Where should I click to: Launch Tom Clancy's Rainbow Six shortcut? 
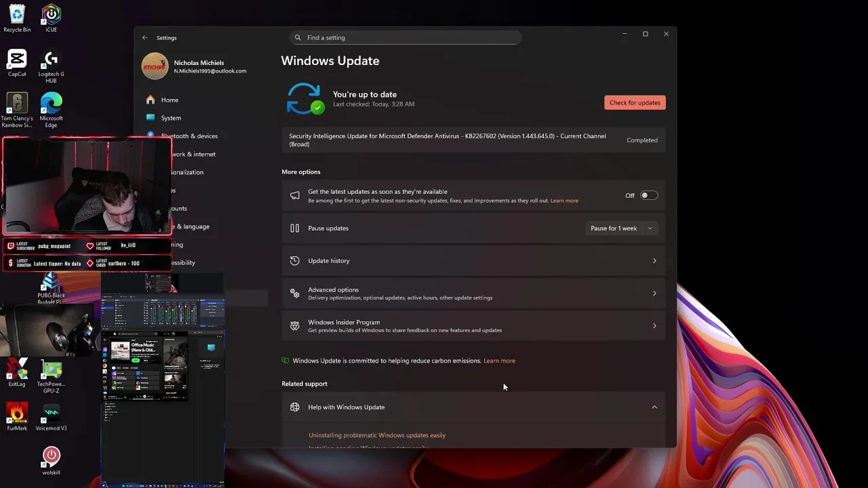point(17,110)
